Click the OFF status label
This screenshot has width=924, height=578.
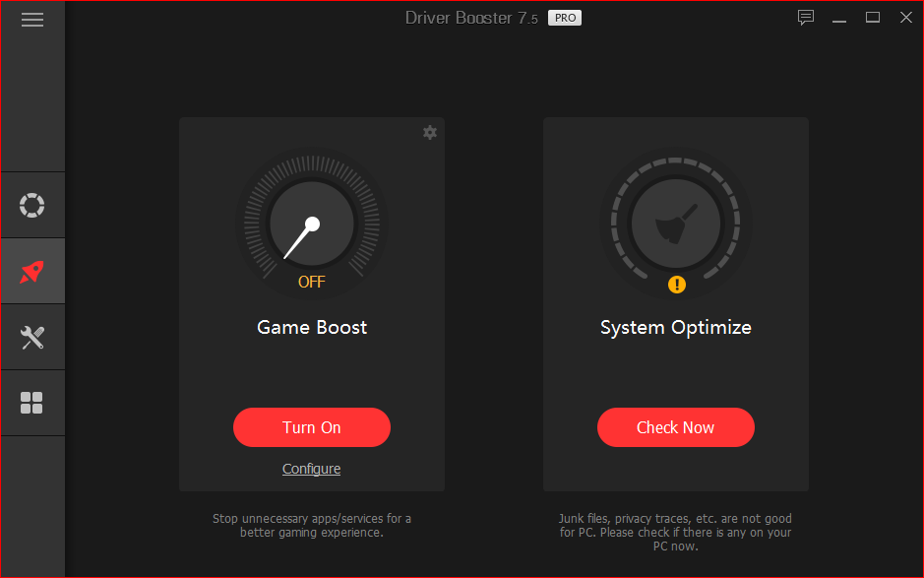(312, 282)
